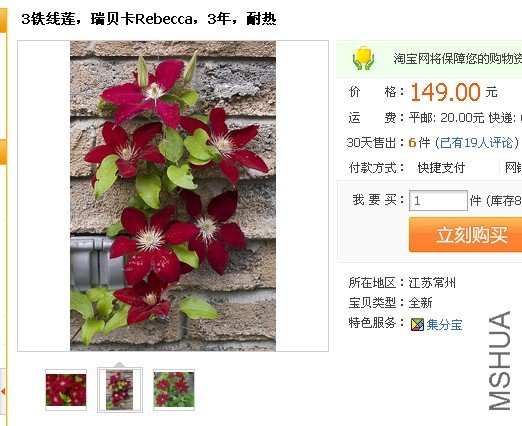Click the 集分宝 colorful service icon

pyautogui.click(x=417, y=324)
